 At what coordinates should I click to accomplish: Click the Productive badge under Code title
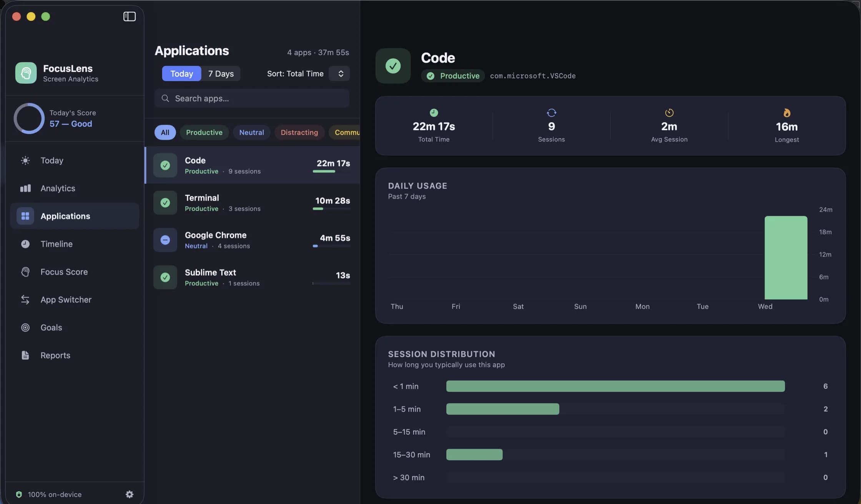(x=453, y=76)
